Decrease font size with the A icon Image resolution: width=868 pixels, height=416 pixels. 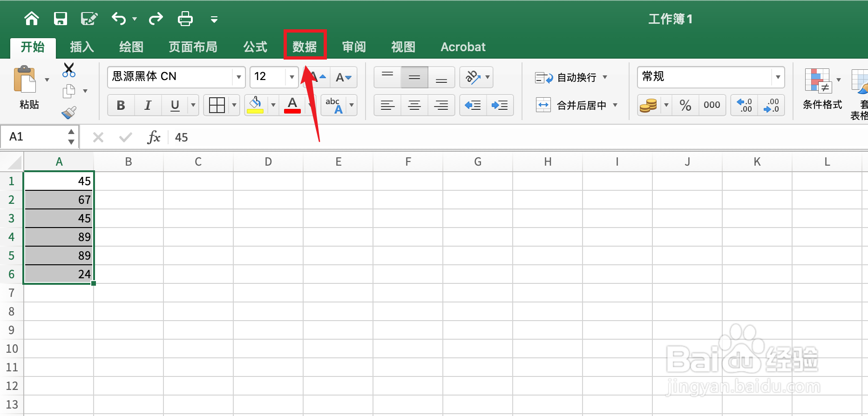tap(344, 77)
